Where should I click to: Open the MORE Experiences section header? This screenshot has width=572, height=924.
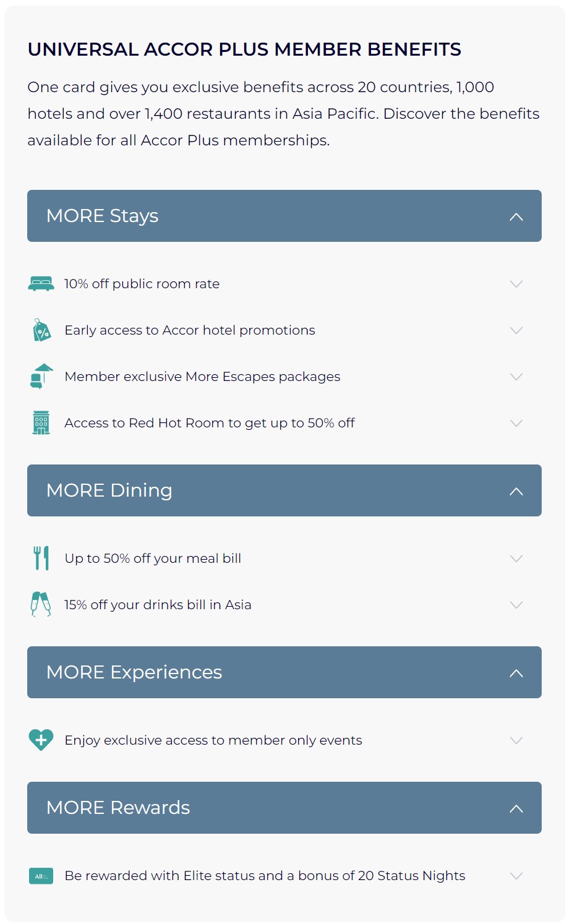284,672
